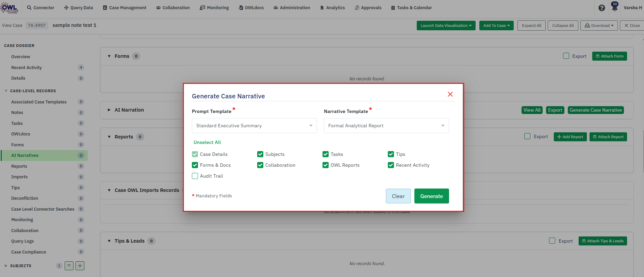Viewport: 644px width, 277px height.
Task: Open the Monitoring menu in the top bar
Action: pyautogui.click(x=214, y=7)
